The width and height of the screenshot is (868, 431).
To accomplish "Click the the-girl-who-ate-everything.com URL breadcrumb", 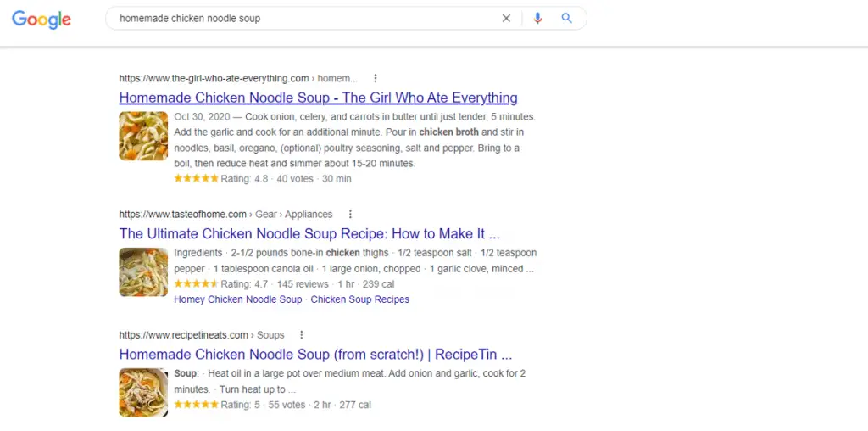I will point(238,78).
